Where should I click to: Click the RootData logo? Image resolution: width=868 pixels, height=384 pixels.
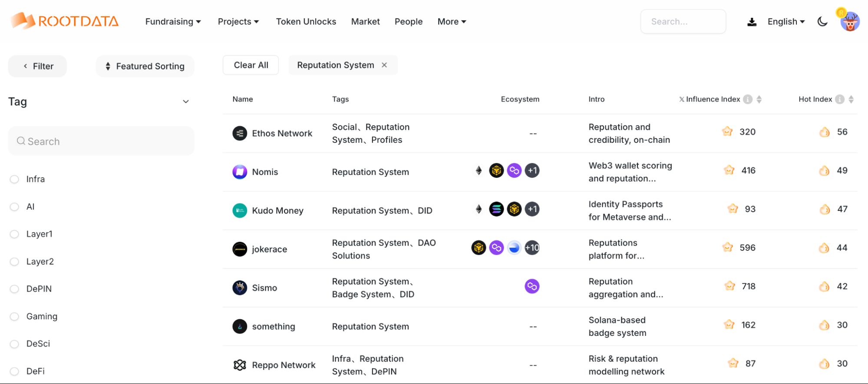coord(64,21)
